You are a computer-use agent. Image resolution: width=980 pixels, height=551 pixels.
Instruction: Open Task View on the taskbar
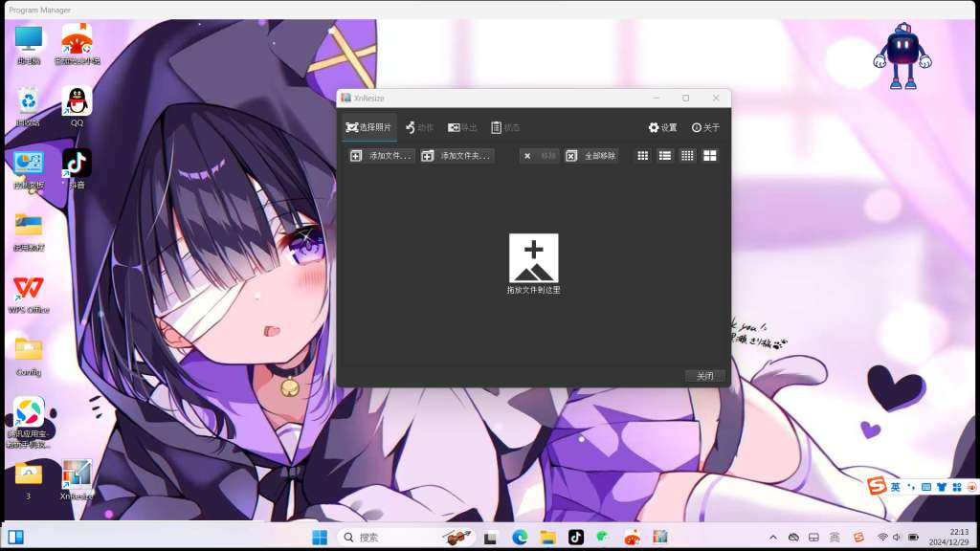pos(491,538)
